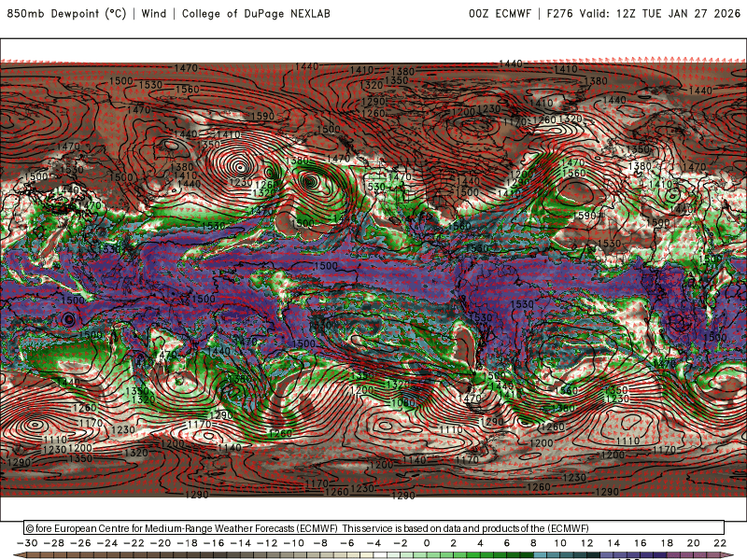Click the '-8' legend value
This screenshot has height=560, width=747.
pyautogui.click(x=320, y=543)
